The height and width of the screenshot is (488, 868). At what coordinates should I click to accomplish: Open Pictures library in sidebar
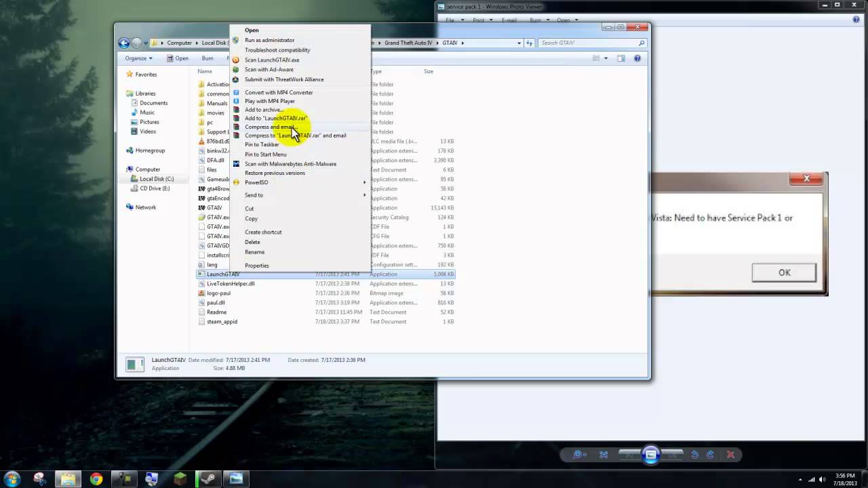pyautogui.click(x=149, y=122)
